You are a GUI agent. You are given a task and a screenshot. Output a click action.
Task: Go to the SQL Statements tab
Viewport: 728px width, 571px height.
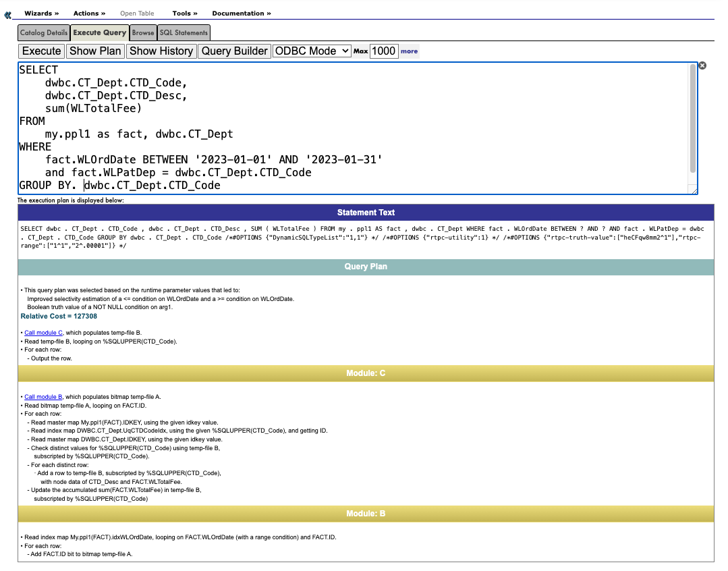click(184, 32)
